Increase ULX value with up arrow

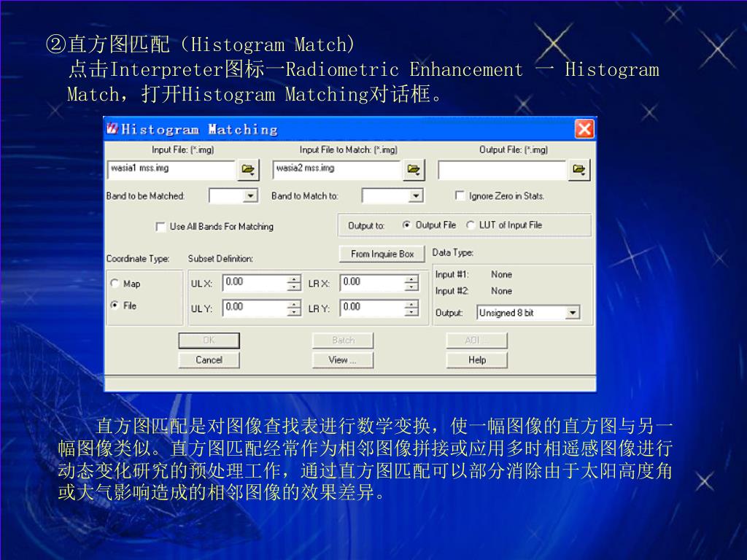294,279
